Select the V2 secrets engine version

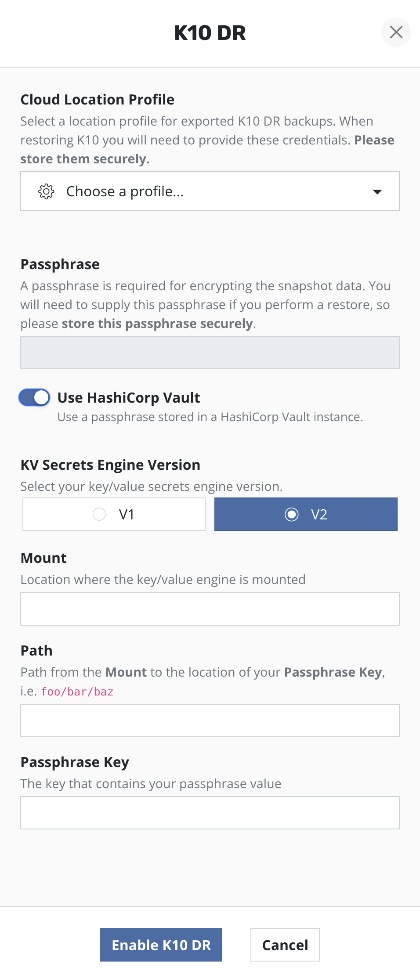click(306, 514)
